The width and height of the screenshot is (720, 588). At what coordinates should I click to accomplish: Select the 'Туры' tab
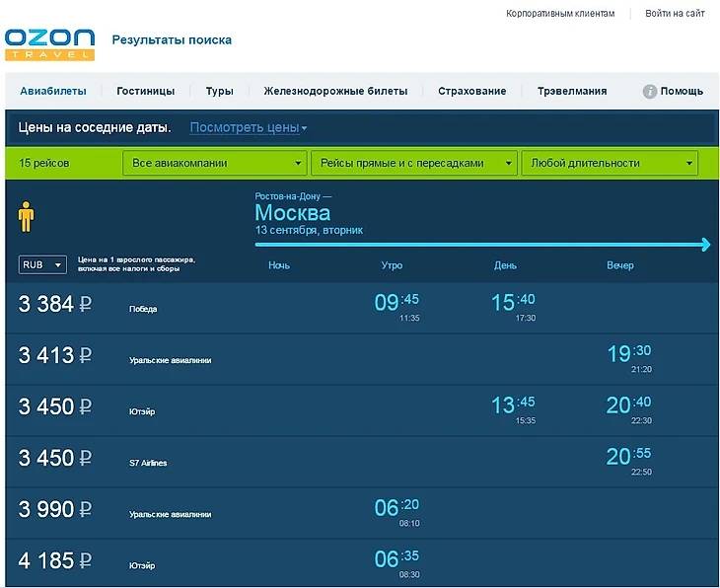pyautogui.click(x=219, y=91)
